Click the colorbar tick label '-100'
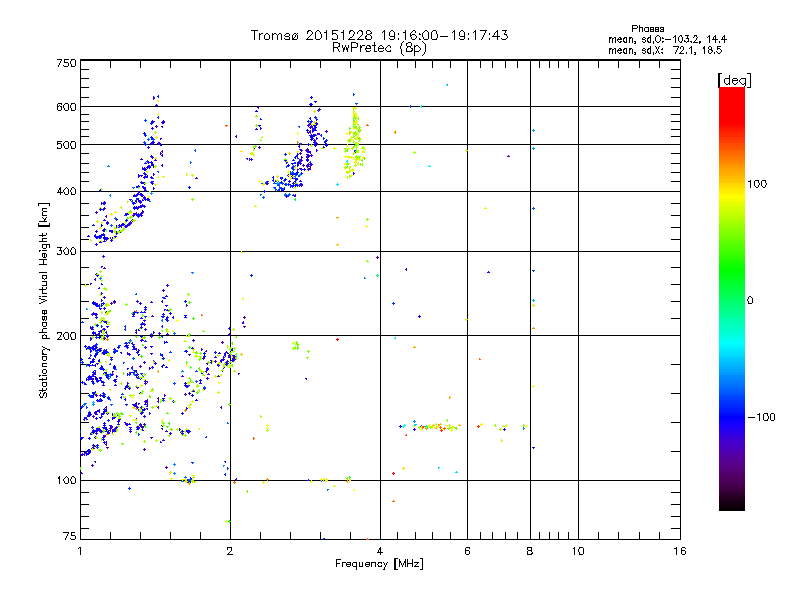 click(x=761, y=417)
